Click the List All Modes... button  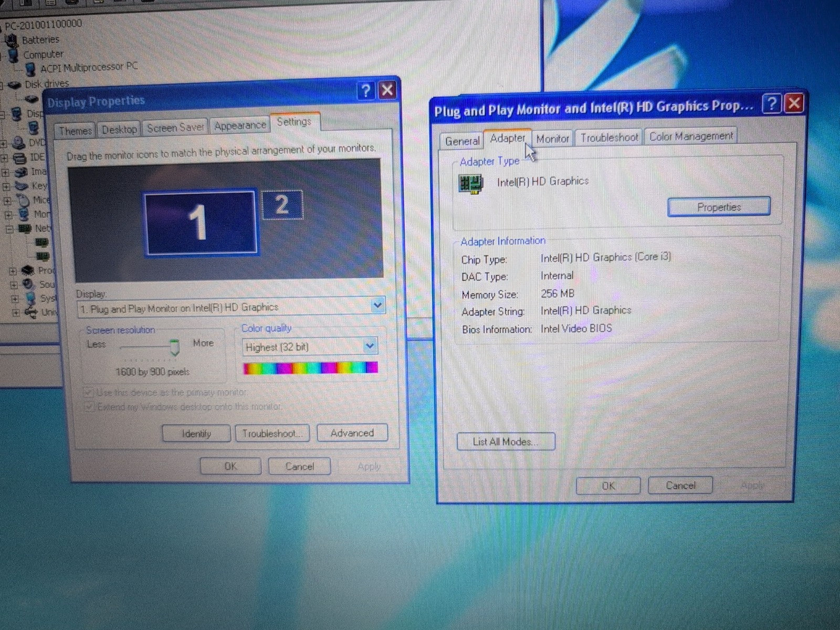point(506,442)
